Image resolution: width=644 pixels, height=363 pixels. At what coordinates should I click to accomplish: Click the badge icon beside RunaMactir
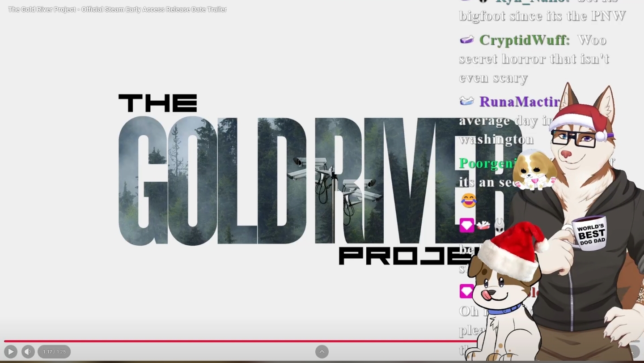(467, 102)
